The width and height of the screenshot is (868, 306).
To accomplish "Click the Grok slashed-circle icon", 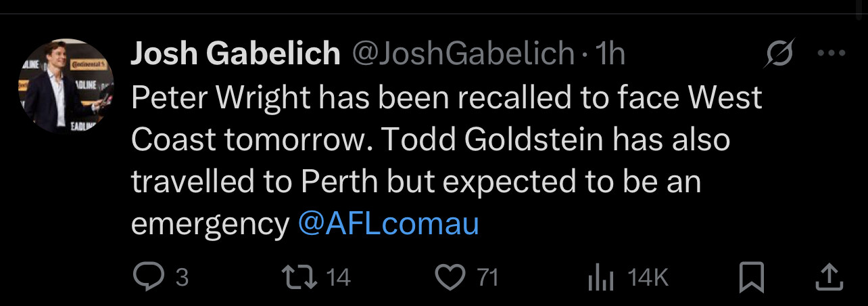I will (779, 54).
